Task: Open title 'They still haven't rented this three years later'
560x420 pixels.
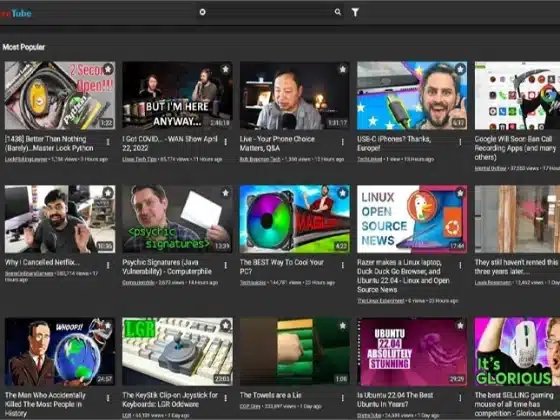Action: click(x=516, y=267)
